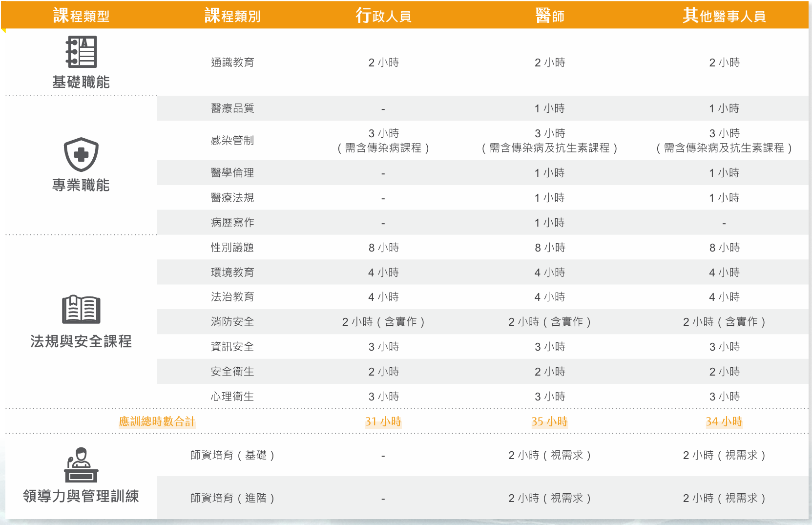Click the 法規與安全課程 section title
Image resolution: width=812 pixels, height=525 pixels.
81,341
